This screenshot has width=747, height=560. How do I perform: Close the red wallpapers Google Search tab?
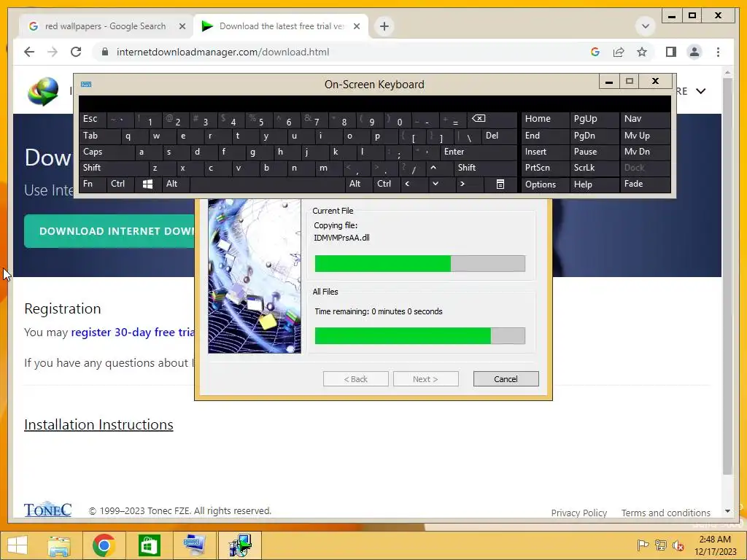pyautogui.click(x=182, y=26)
